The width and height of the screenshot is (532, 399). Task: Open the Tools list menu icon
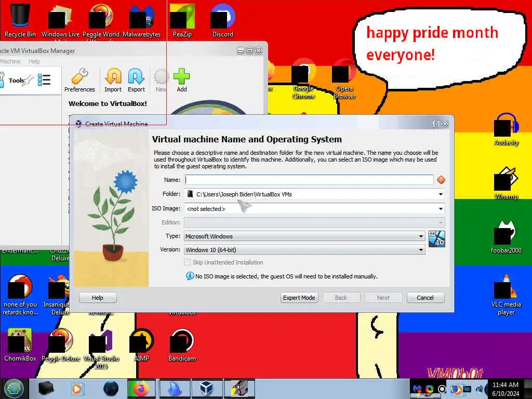tap(44, 80)
